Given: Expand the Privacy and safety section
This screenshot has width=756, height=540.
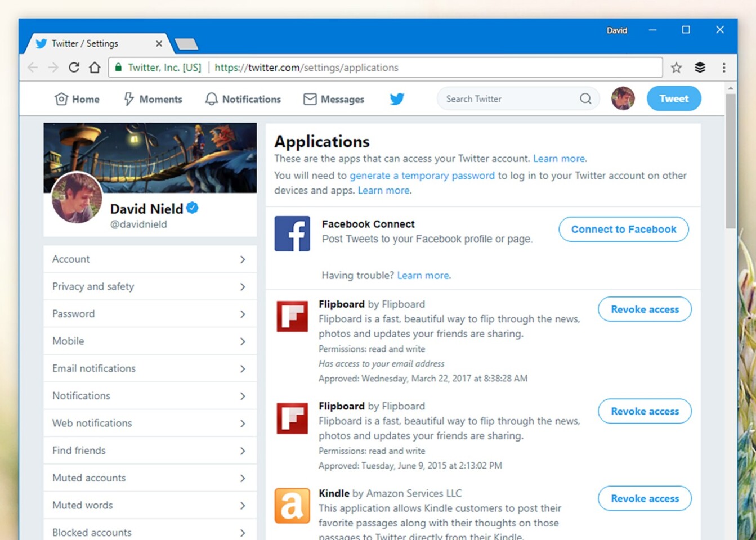Looking at the screenshot, I should (149, 286).
